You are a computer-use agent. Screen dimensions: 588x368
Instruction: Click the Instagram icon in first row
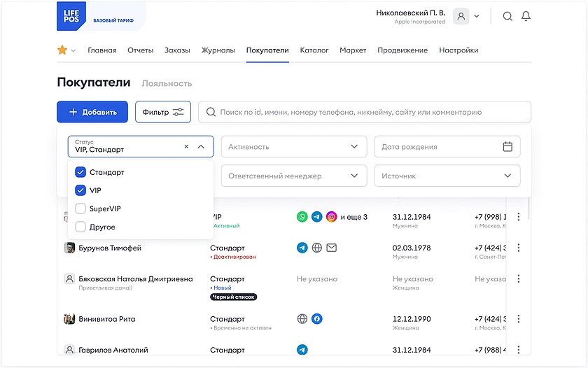pyautogui.click(x=332, y=218)
